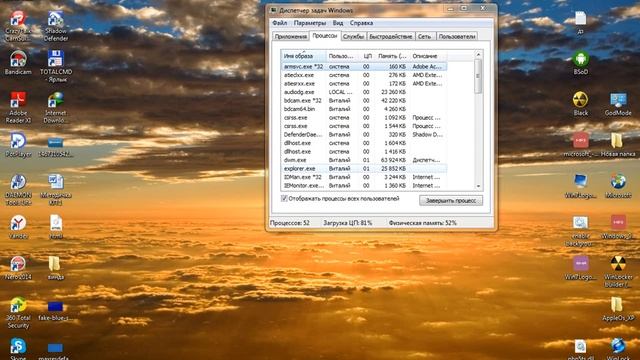Switch to the Сеть tab
Screen dimensions: 640x360
tap(424, 37)
